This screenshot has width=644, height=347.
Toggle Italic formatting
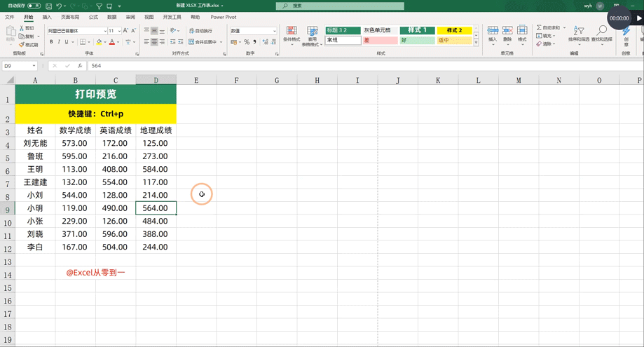(59, 42)
